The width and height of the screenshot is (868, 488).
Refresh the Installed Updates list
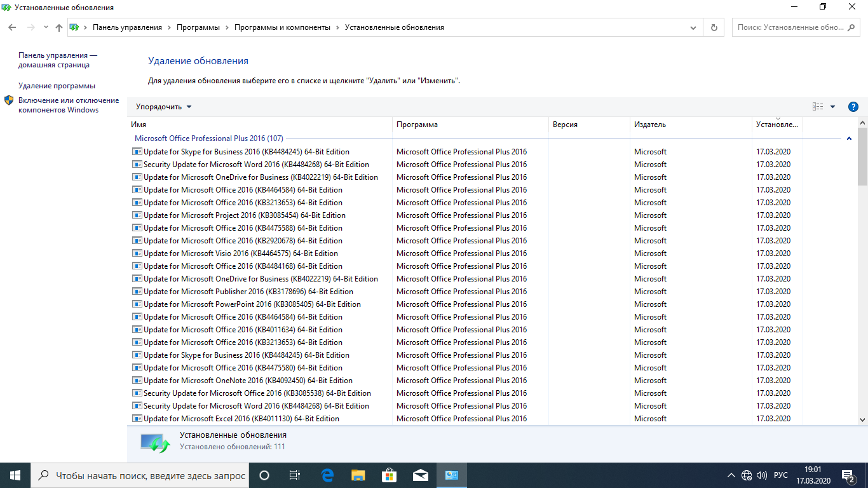pos(714,27)
